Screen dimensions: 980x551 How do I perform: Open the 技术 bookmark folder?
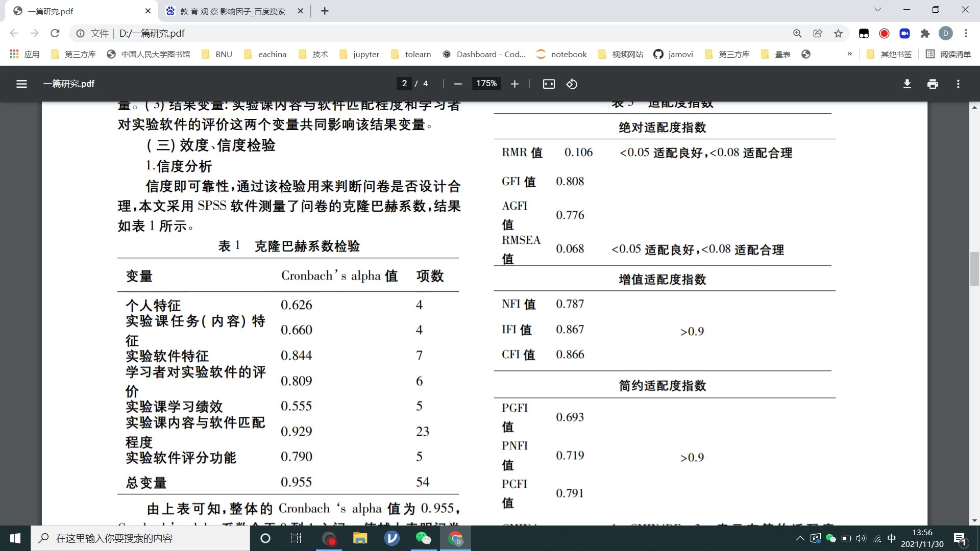pyautogui.click(x=313, y=54)
